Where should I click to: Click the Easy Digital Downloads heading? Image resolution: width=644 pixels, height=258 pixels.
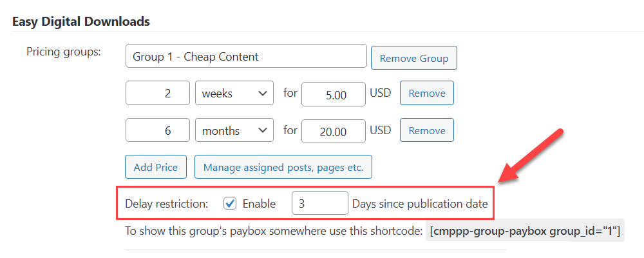81,21
